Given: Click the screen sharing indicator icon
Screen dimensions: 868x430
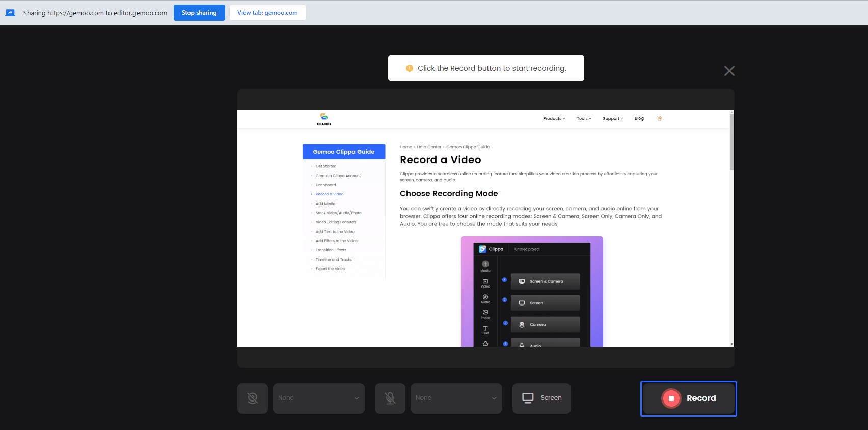Looking at the screenshot, I should [10, 13].
